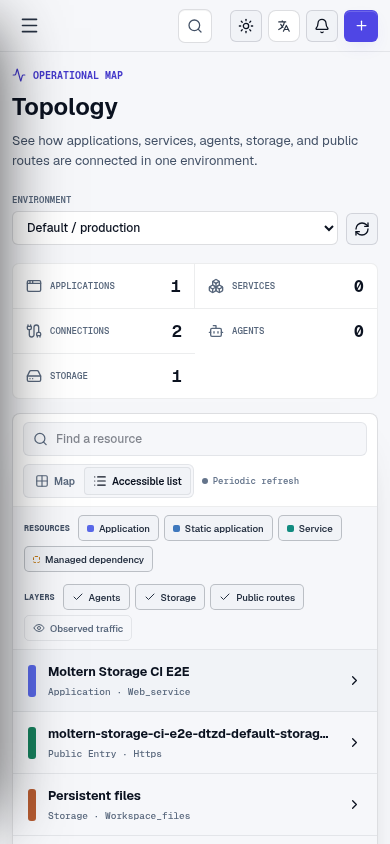Toggle the Service resource filter
This screenshot has width=390, height=844.
click(310, 528)
